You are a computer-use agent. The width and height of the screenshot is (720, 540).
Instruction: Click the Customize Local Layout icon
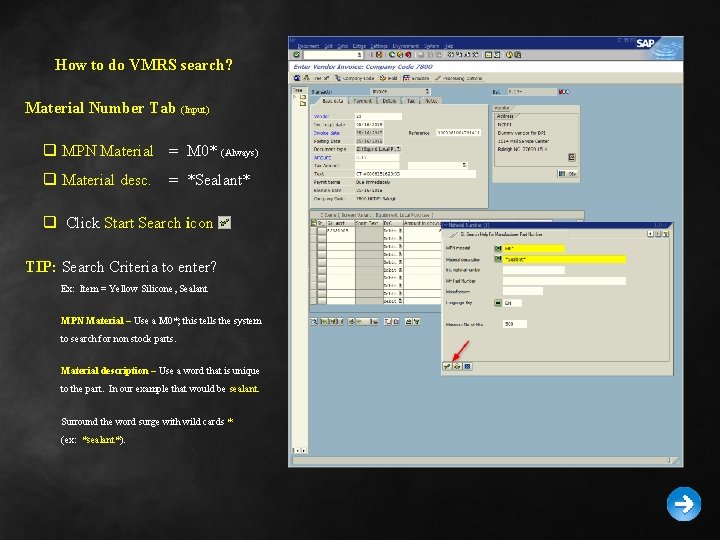click(x=518, y=55)
